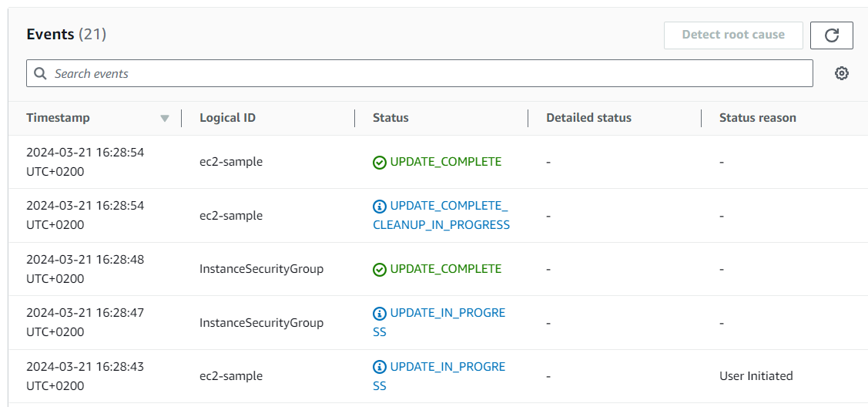Sort by Timestamp using the arrow

164,118
